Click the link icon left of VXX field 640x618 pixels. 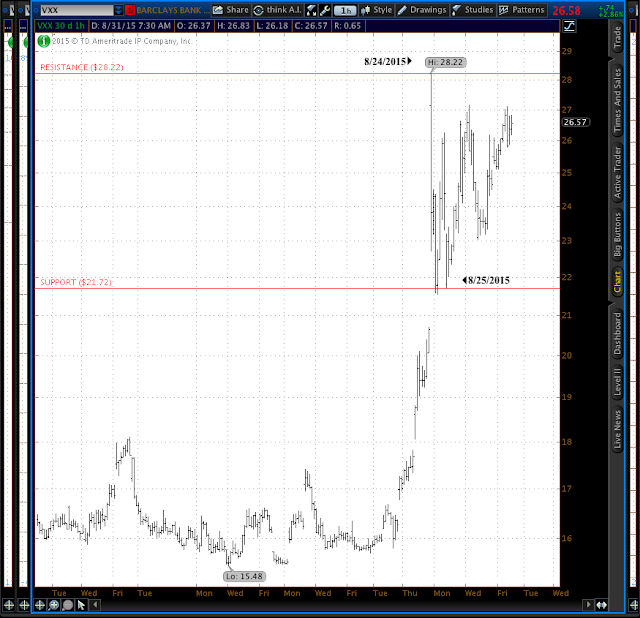pyautogui.click(x=36, y=10)
